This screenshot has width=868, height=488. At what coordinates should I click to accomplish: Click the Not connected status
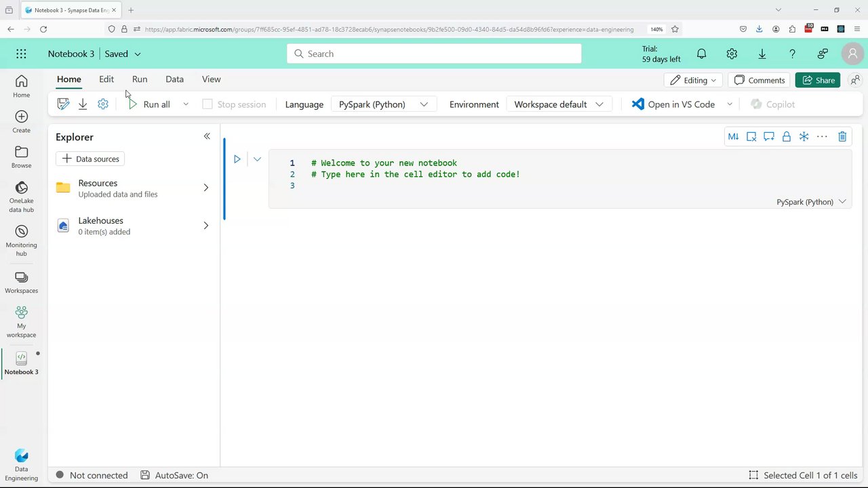pyautogui.click(x=92, y=475)
